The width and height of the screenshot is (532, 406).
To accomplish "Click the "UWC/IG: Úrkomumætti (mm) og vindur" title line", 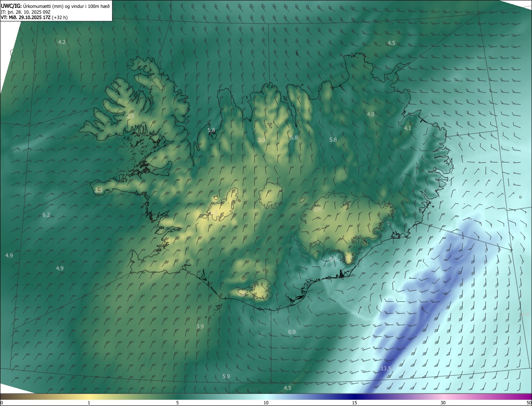I will pyautogui.click(x=55, y=6).
